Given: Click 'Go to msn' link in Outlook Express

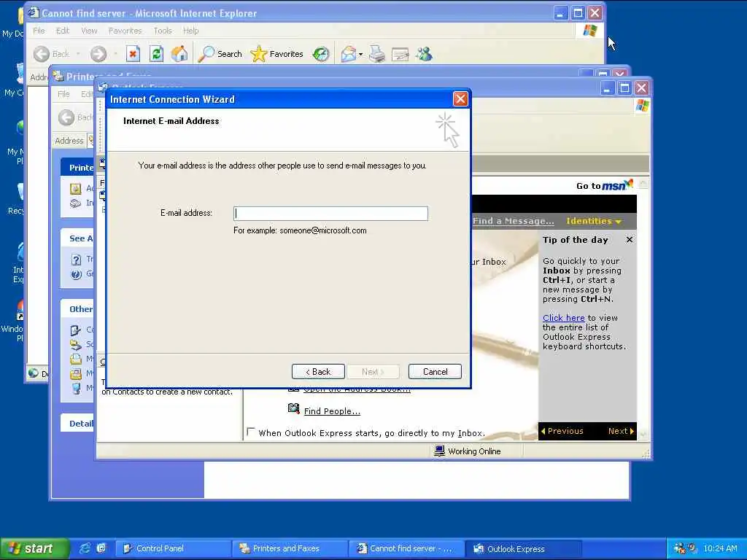Looking at the screenshot, I should click(x=604, y=185).
